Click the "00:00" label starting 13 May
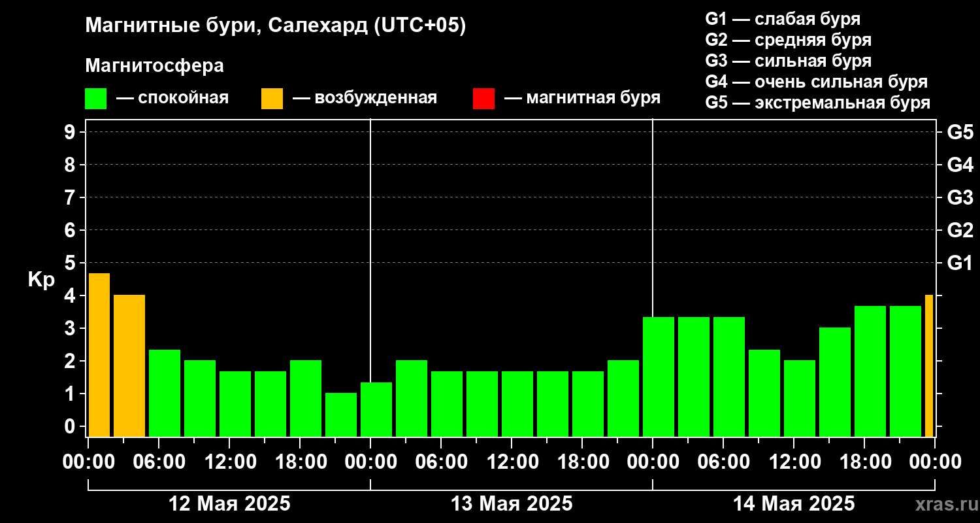The image size is (980, 523). pyautogui.click(x=370, y=462)
